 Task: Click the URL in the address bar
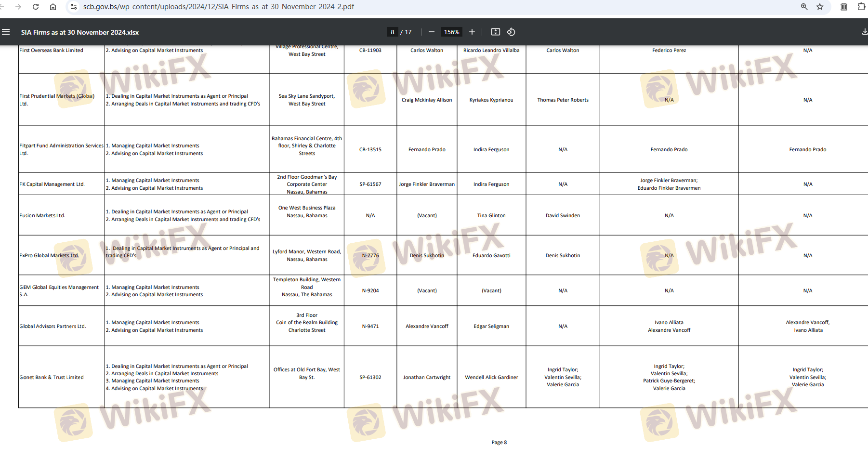219,7
